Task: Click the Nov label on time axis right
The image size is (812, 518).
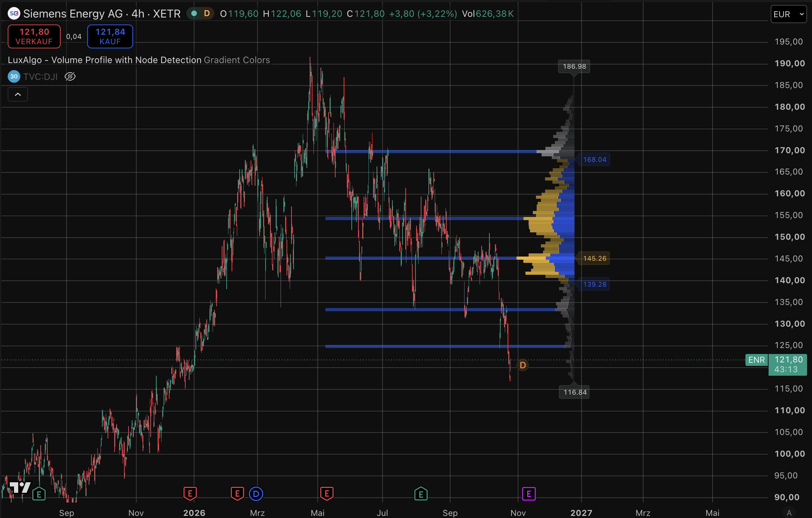Action: [x=518, y=513]
